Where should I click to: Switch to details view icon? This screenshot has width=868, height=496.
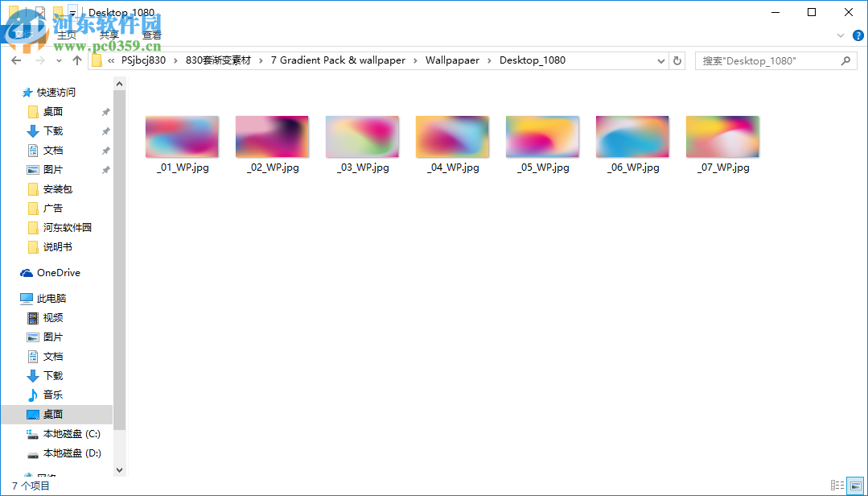[x=837, y=486]
